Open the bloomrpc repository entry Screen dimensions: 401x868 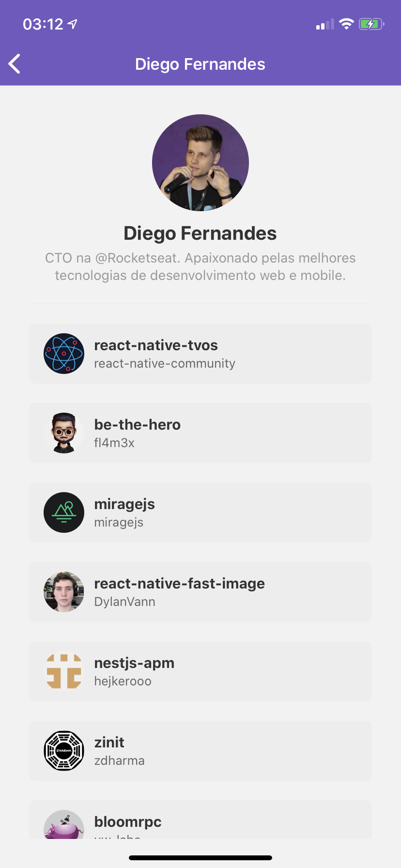point(200,820)
